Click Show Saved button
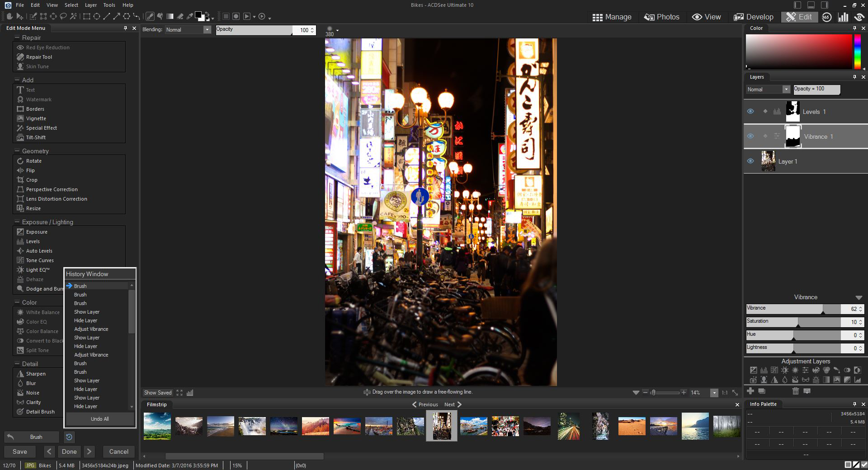Screen dimensions: 868x470 point(158,393)
